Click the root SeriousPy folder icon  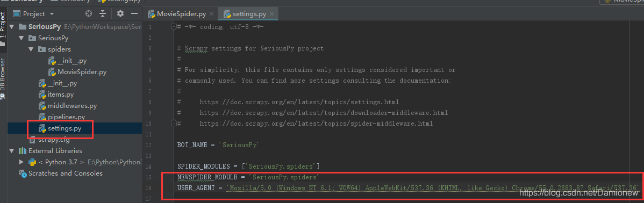pos(22,27)
